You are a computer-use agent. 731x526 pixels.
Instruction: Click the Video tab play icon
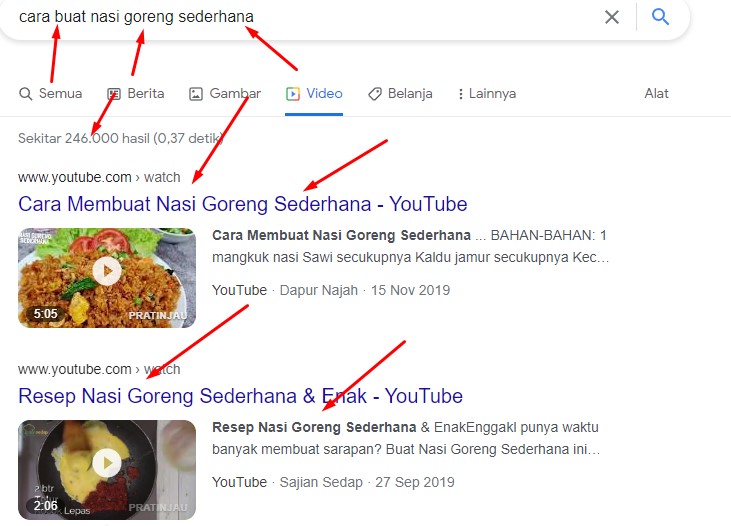pos(293,94)
